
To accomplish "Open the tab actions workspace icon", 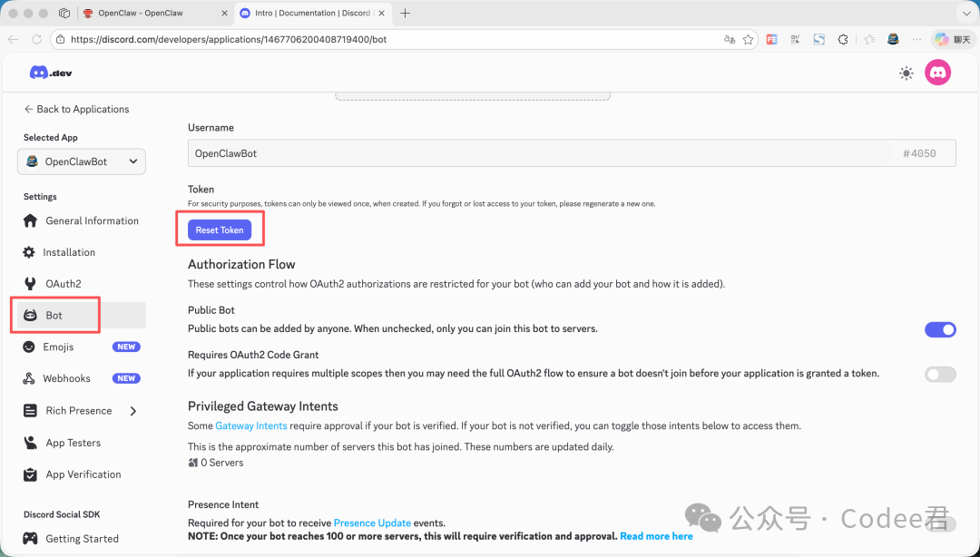I will tap(64, 13).
